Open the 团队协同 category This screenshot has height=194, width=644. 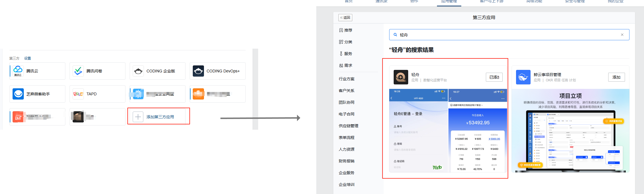coord(347,102)
